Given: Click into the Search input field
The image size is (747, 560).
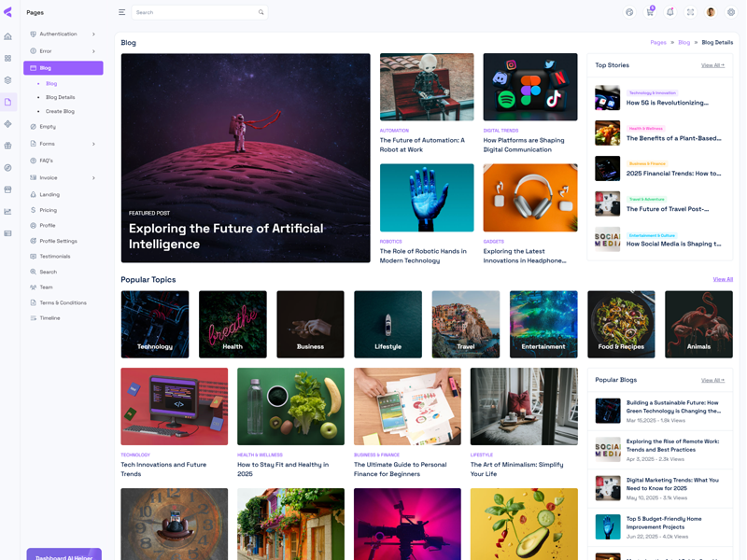Looking at the screenshot, I should (193, 12).
